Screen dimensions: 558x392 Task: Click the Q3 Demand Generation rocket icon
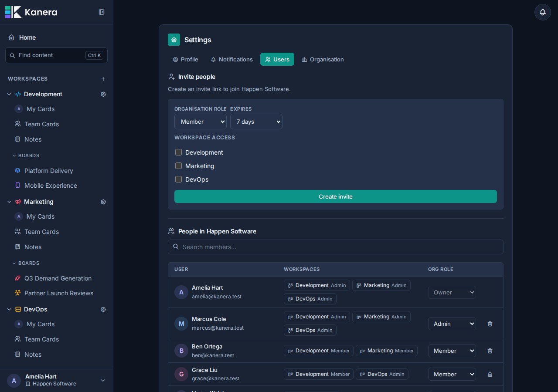pyautogui.click(x=17, y=278)
